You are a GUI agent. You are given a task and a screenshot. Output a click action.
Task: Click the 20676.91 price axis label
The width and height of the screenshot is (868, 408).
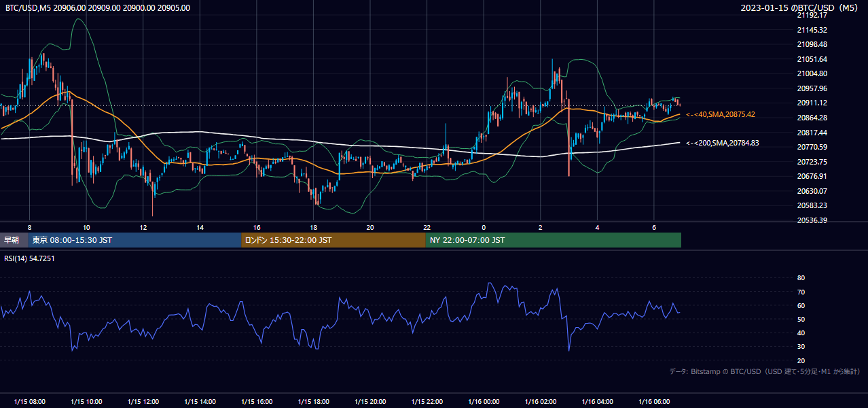click(812, 176)
